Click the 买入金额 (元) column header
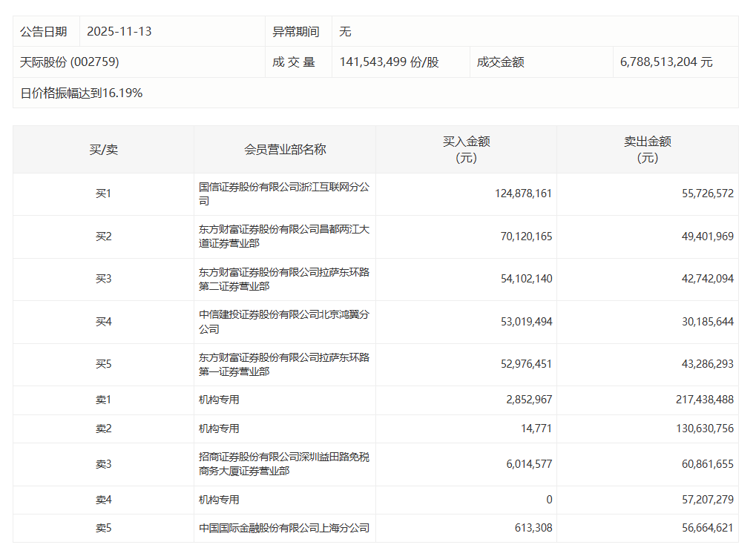Viewport: 756px width, 559px height. click(466, 149)
